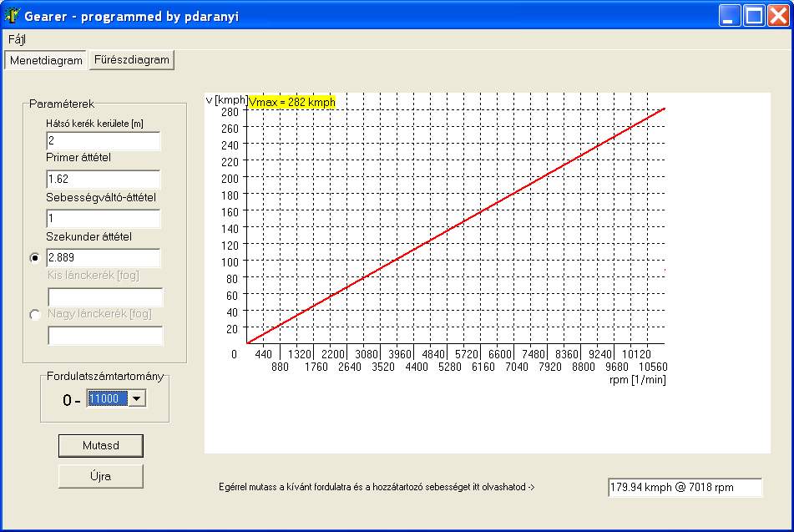
Task: Select the Menetdiagram tab
Action: [46, 60]
